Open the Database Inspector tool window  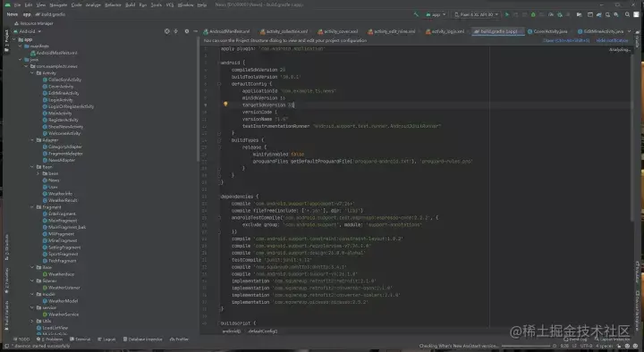(x=142, y=339)
